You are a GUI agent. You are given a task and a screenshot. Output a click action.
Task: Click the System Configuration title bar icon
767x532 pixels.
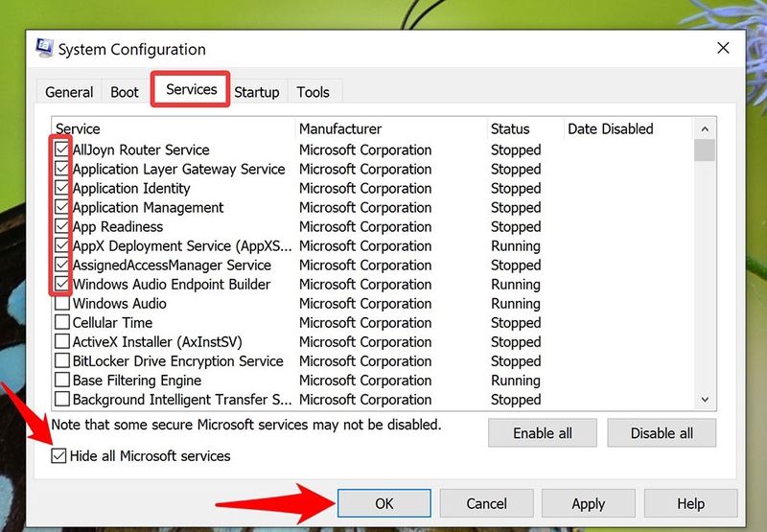point(44,48)
